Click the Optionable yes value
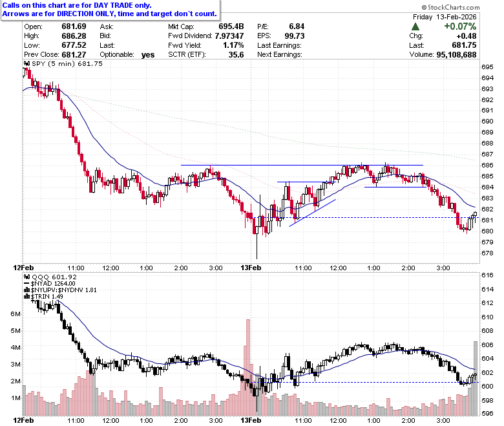504x426 pixels. 148,55
